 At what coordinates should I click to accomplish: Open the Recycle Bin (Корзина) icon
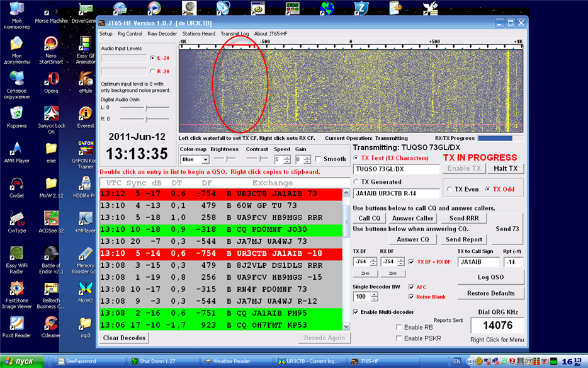16,117
